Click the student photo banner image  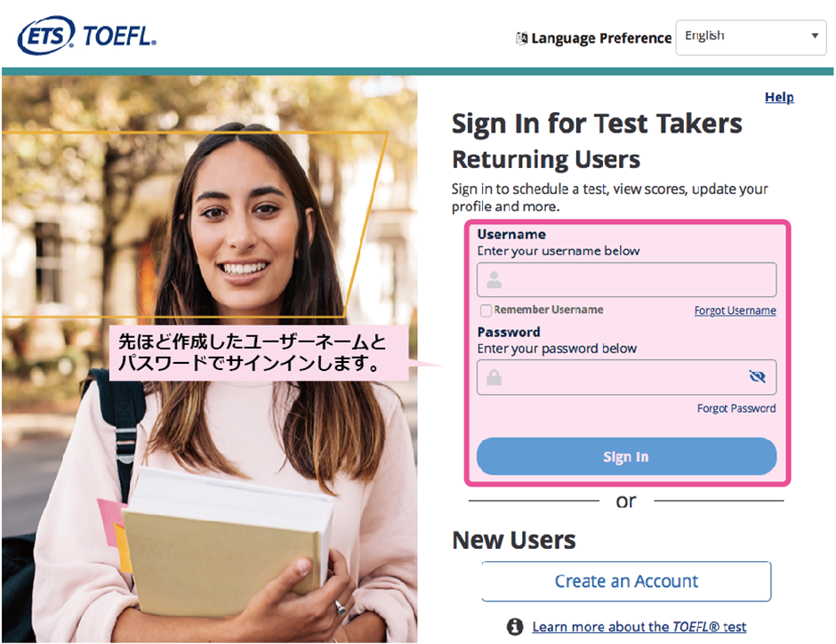coord(210,358)
